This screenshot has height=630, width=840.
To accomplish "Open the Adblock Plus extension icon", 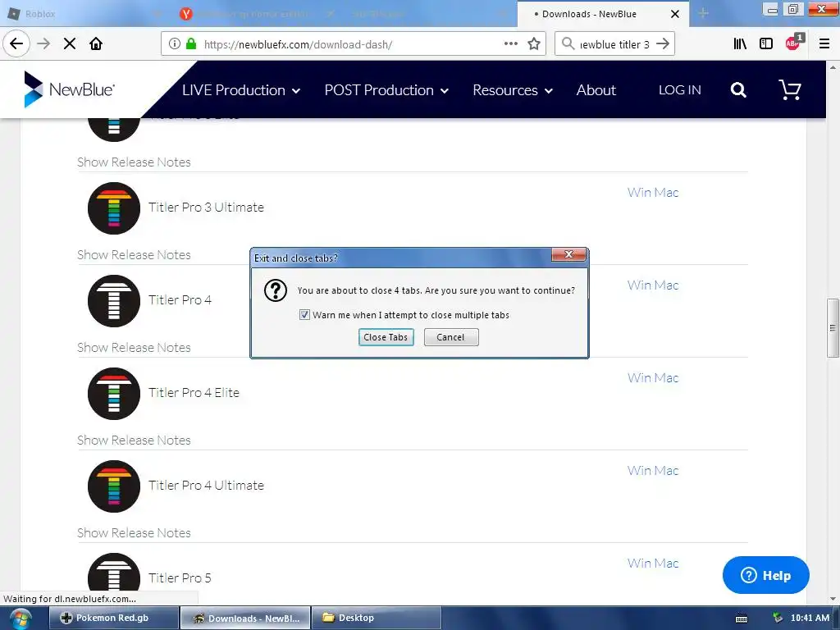I will [793, 43].
